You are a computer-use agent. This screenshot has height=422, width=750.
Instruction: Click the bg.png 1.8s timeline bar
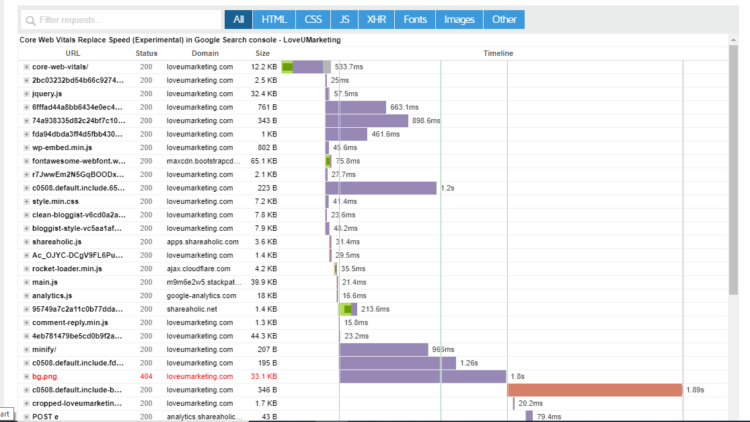coord(423,377)
